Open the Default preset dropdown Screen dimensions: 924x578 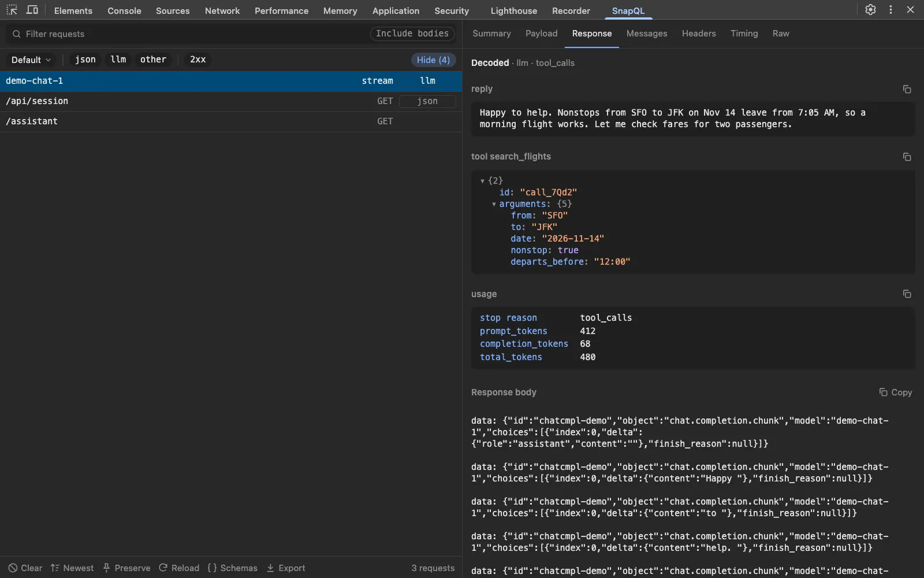[31, 60]
